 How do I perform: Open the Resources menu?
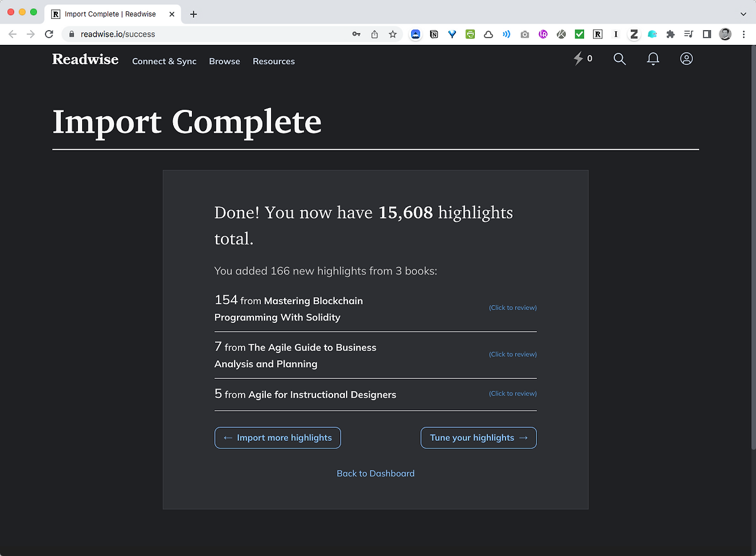pyautogui.click(x=273, y=61)
